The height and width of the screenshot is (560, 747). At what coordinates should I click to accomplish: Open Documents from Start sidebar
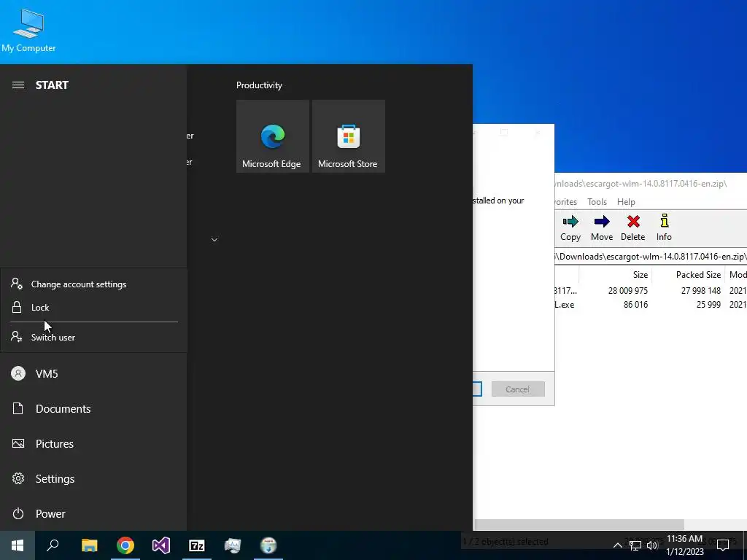[93, 408]
